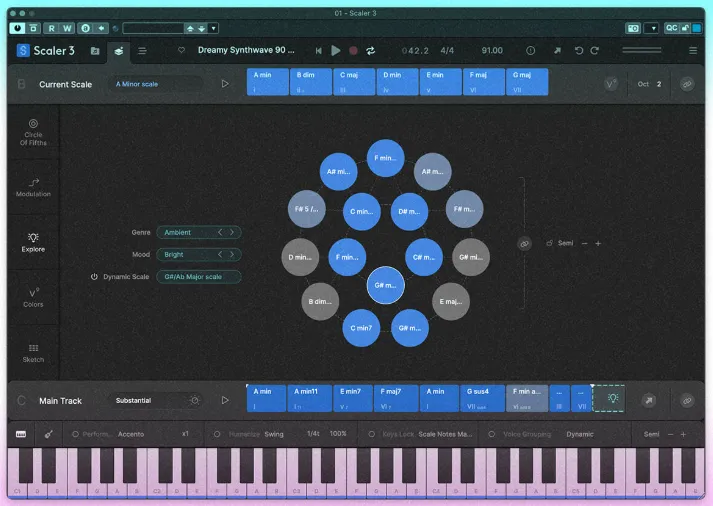Click the export arrow button in Main Track
The height and width of the screenshot is (506, 713).
click(x=649, y=400)
